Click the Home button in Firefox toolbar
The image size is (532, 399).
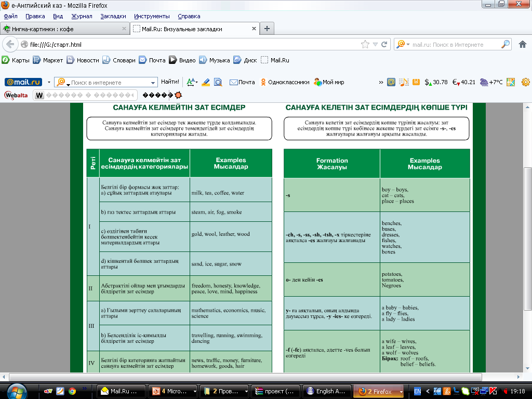(523, 45)
